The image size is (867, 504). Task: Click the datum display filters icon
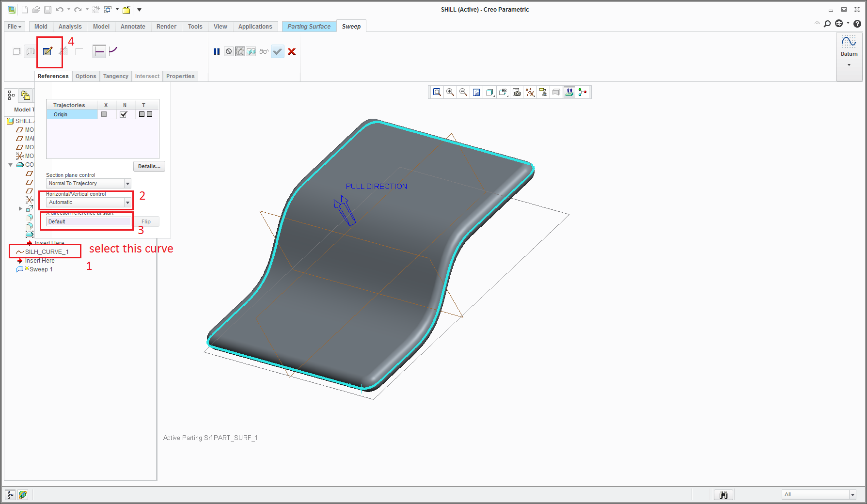click(x=530, y=92)
